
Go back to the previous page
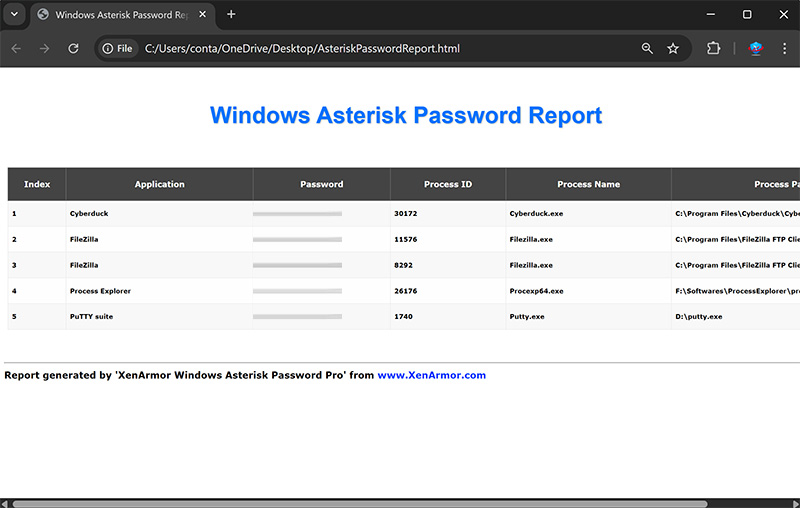click(16, 48)
